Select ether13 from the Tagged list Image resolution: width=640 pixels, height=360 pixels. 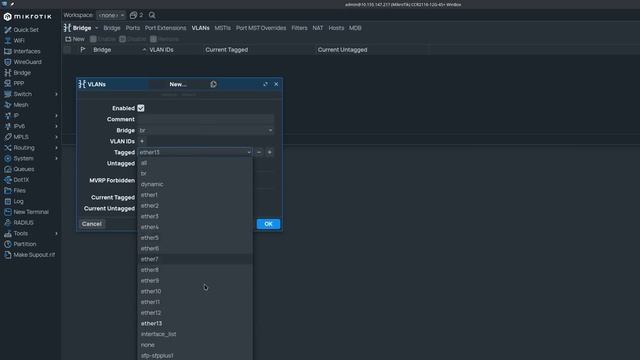195,323
